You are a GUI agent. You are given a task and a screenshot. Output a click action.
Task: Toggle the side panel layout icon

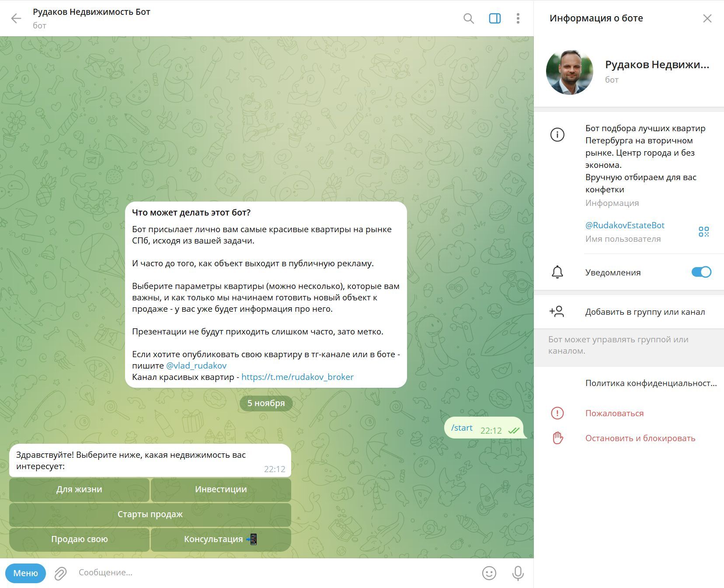(494, 18)
